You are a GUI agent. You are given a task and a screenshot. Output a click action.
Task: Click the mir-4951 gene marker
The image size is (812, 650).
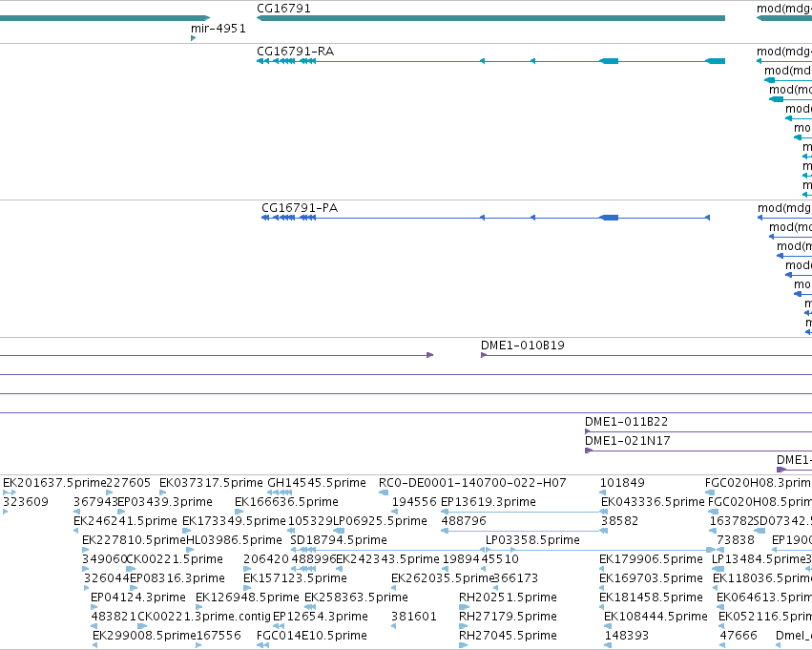coord(193,38)
